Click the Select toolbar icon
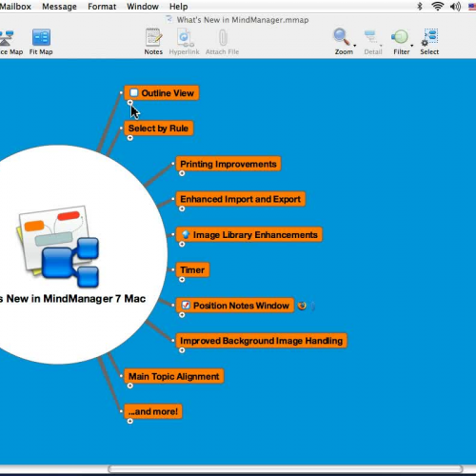 429,37
